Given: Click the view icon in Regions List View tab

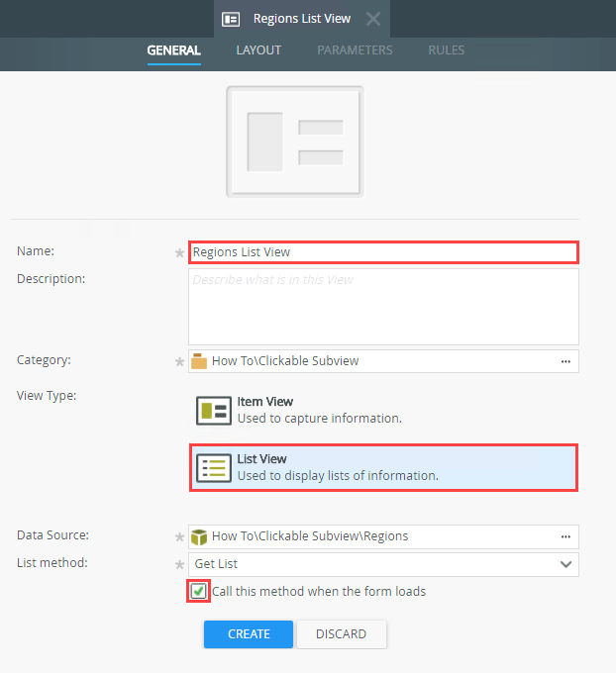Looking at the screenshot, I should click(231, 20).
